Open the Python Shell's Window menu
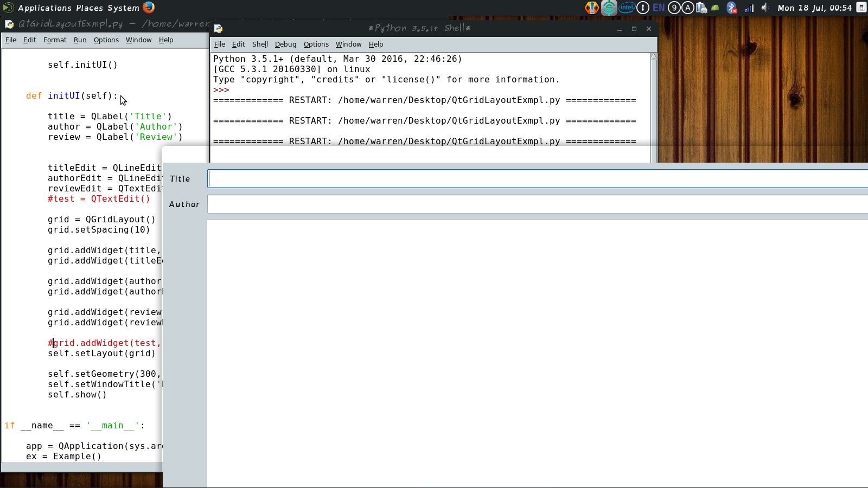 (348, 44)
